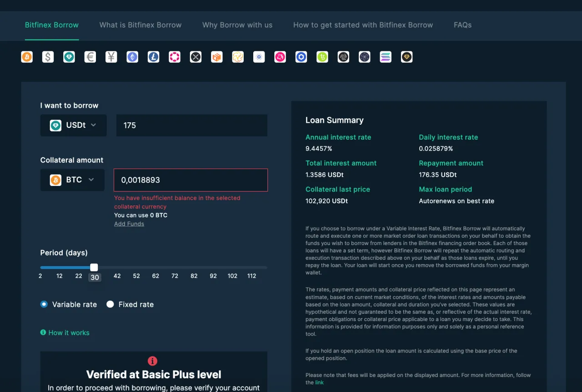Select the Yen currency icon
This screenshot has height=392, width=582.
(111, 57)
